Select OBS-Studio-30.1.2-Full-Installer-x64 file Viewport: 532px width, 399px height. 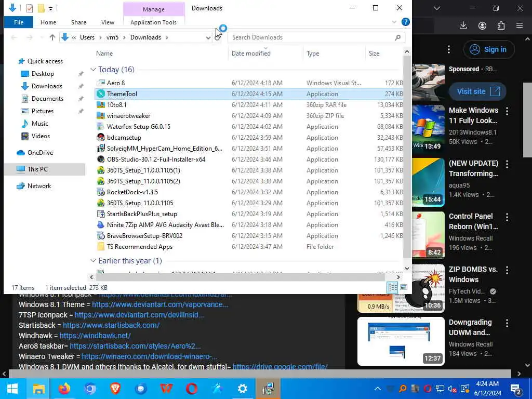click(156, 159)
